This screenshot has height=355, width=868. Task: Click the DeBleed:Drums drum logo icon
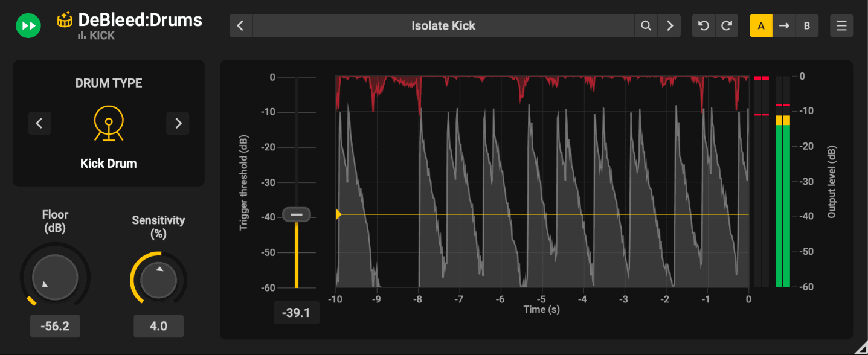65,20
